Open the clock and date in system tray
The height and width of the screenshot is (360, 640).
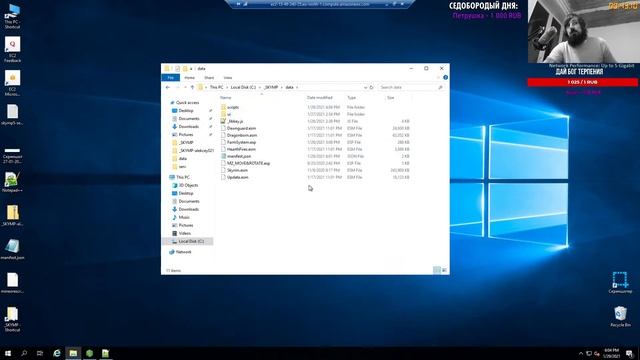(x=611, y=353)
